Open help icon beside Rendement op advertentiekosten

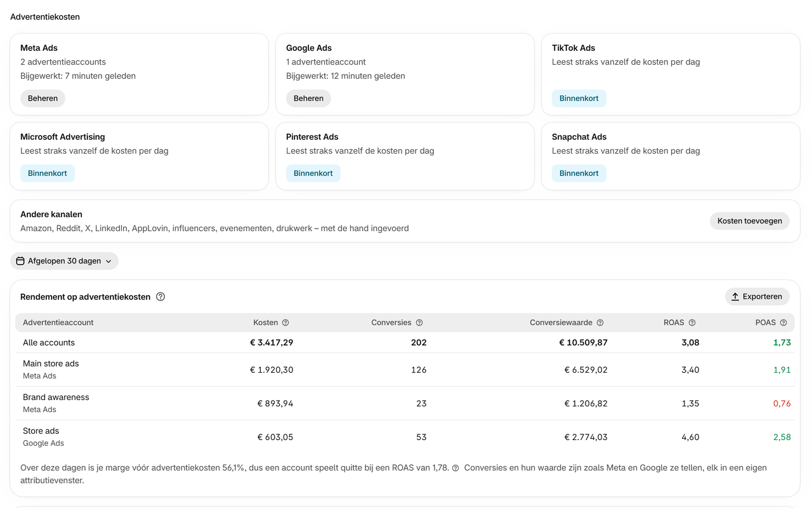[x=160, y=297]
